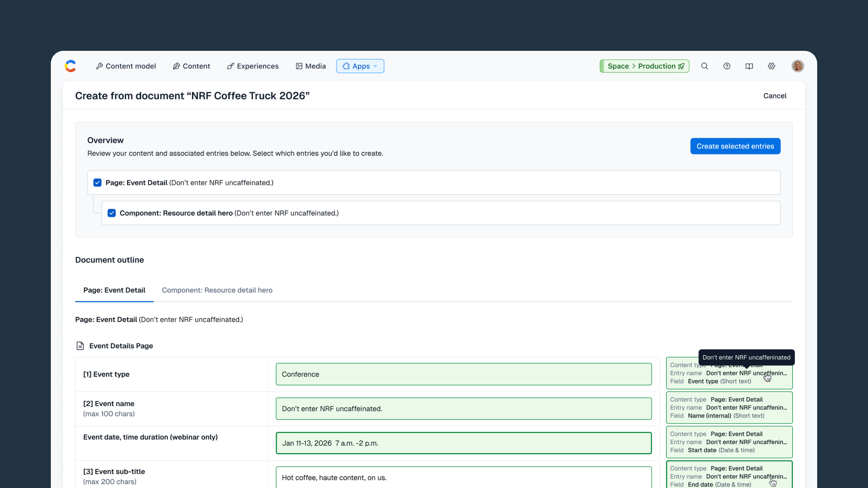Image resolution: width=868 pixels, height=488 pixels.
Task: Click the help question mark icon
Action: [x=727, y=66]
